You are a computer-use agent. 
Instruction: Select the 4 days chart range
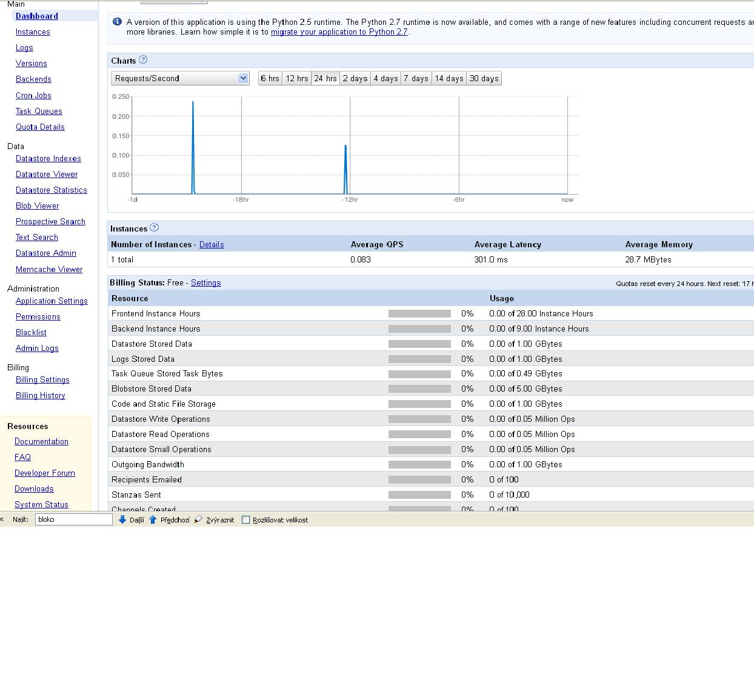click(x=385, y=78)
